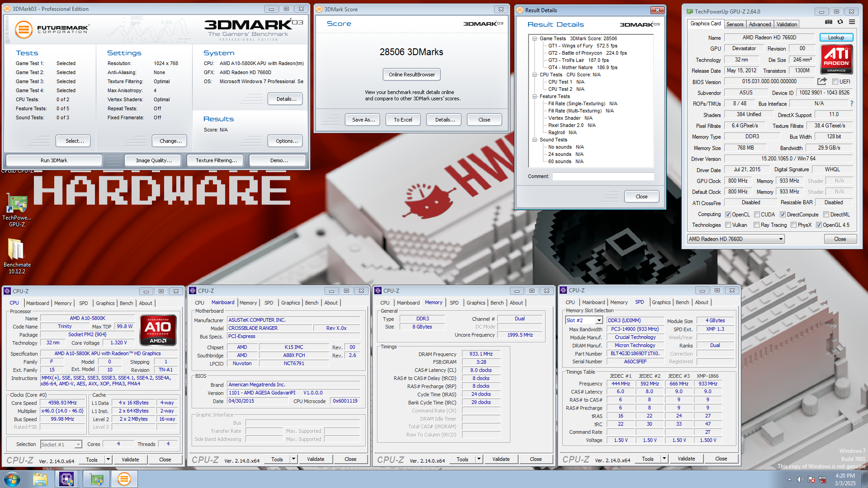Open Bench tab in first CPU-Z window

126,303
